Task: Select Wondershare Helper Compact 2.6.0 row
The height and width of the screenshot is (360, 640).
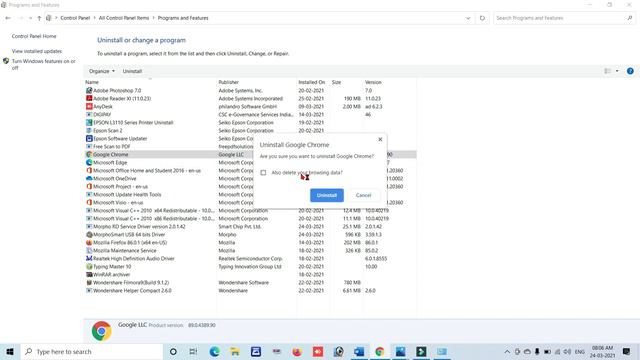Action: click(x=251, y=291)
